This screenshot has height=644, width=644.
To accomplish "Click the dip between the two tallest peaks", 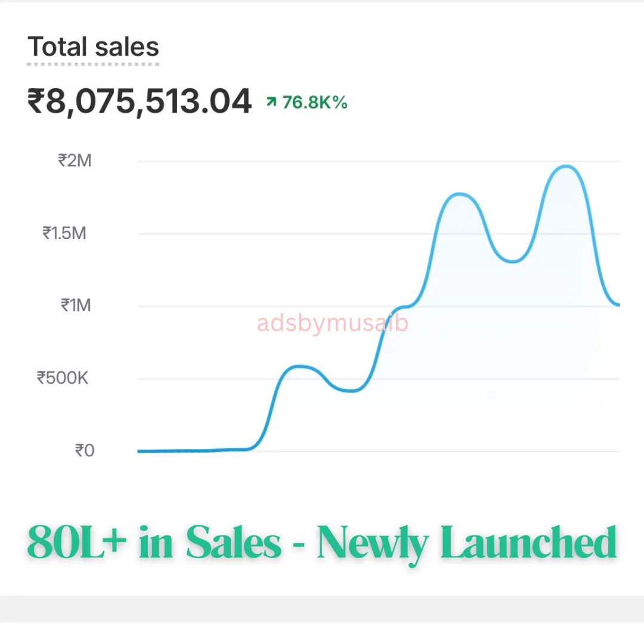I will pyautogui.click(x=513, y=261).
